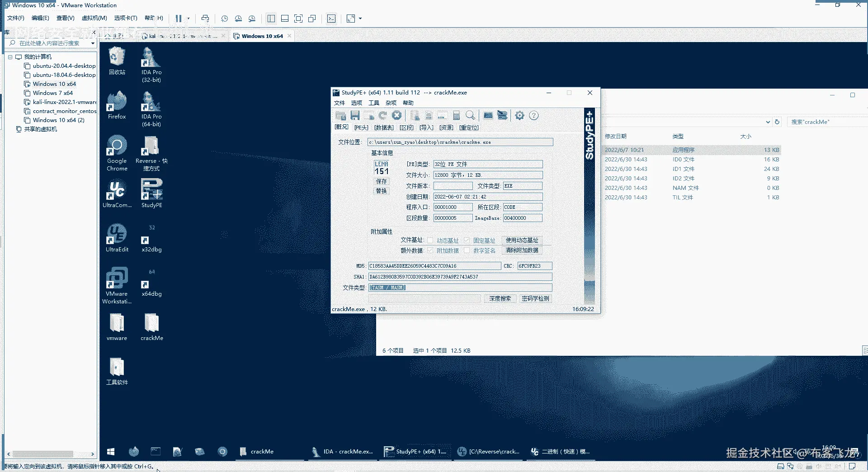Click the question mark help icon in StudyPE+
Screen dimensions: 868x472
click(x=534, y=115)
